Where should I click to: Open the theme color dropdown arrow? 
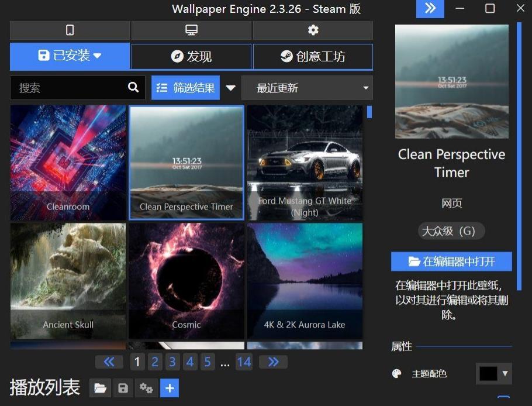tap(505, 373)
